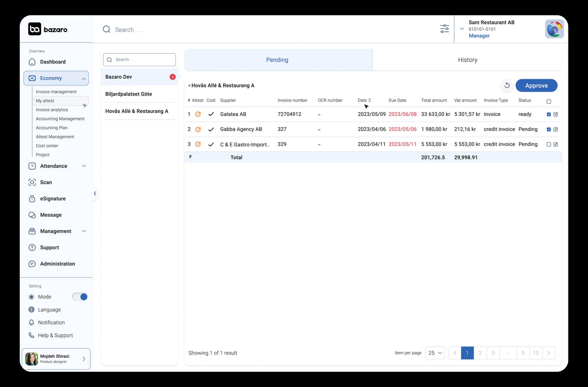The image size is (588, 387).
Task: Collapse the sidebar with the left arrow
Action: 95,194
